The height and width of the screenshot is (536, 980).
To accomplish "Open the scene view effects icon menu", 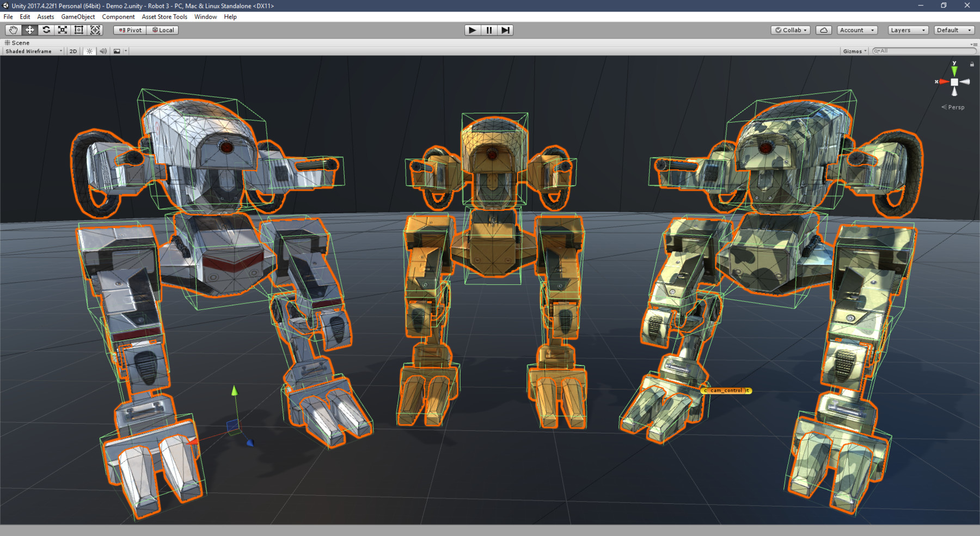I will (117, 51).
